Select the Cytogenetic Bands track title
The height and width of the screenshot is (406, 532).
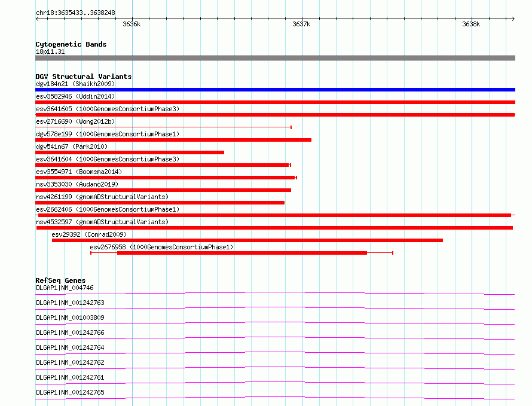tap(71, 44)
